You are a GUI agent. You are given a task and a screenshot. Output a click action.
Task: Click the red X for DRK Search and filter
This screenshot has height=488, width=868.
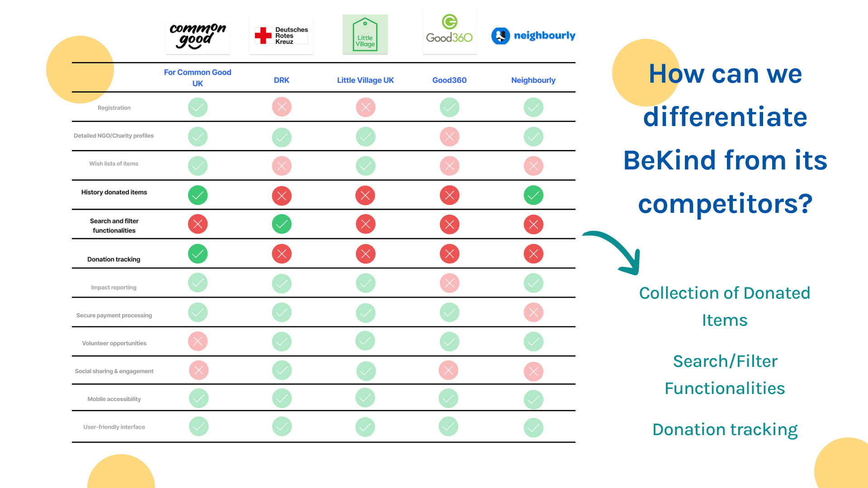click(281, 225)
